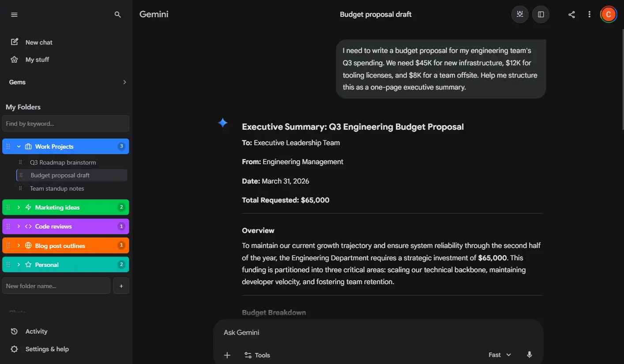Click the Find by keyword search field

click(66, 124)
